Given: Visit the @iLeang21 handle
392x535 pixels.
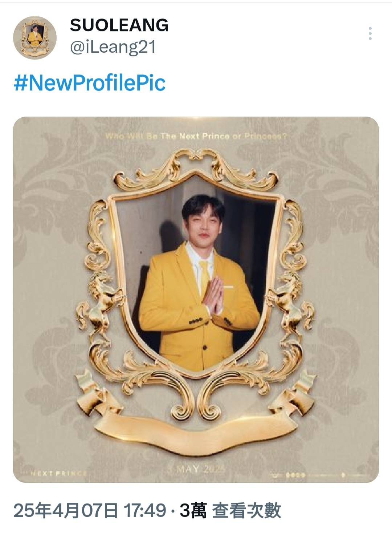Looking at the screenshot, I should coord(113,47).
